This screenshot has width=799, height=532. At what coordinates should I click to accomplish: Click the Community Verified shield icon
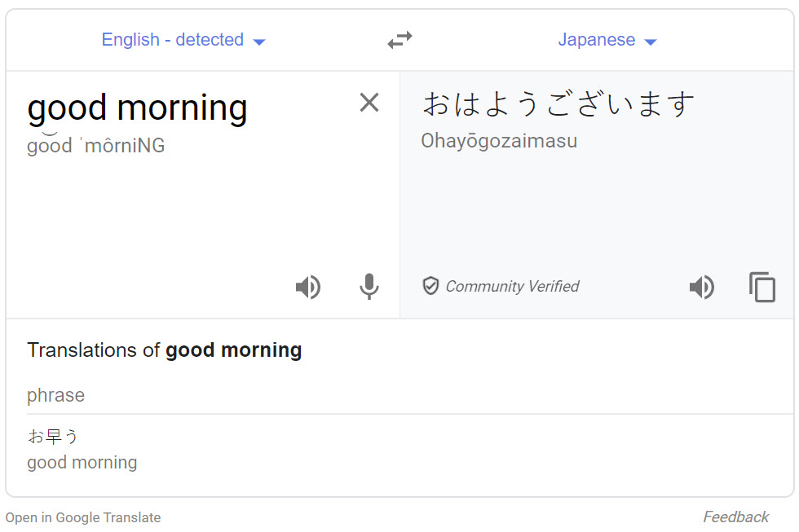coord(430,286)
